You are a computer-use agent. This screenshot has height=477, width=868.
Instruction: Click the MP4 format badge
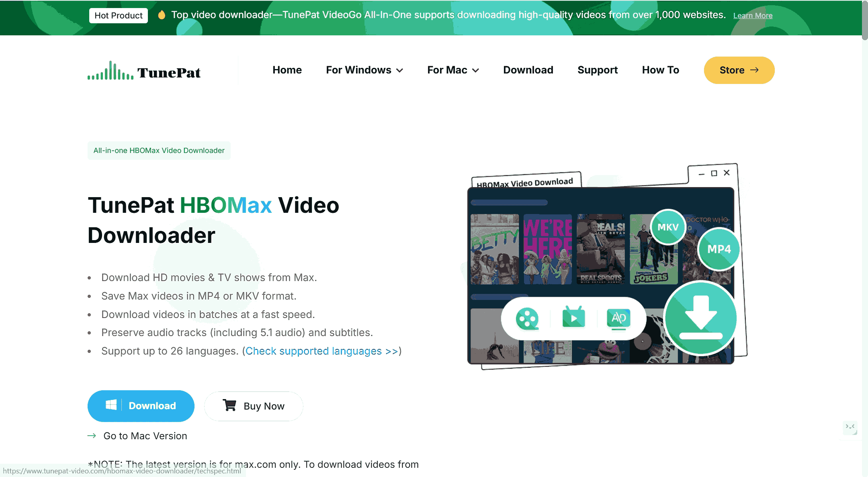point(719,249)
